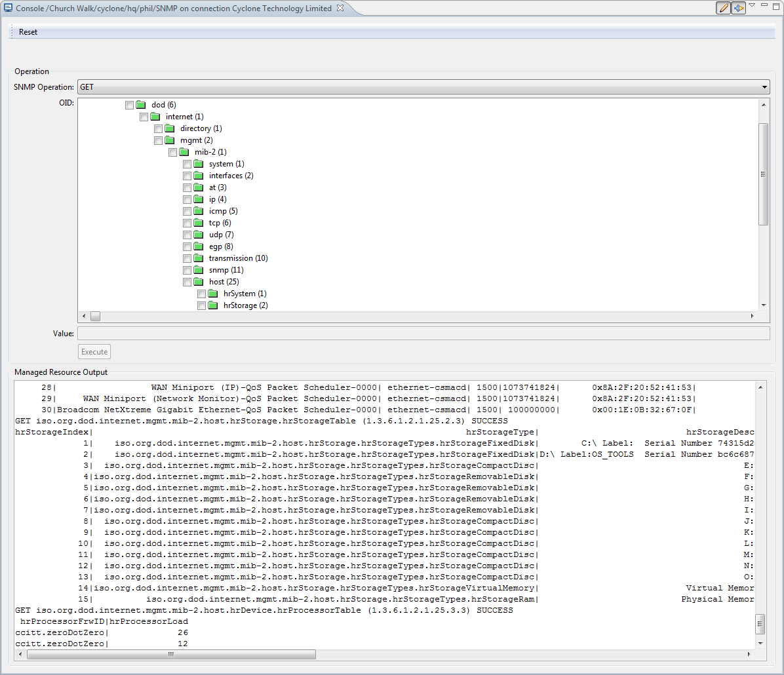Click the output pane horizontal scrollbar thumb

(x=171, y=654)
